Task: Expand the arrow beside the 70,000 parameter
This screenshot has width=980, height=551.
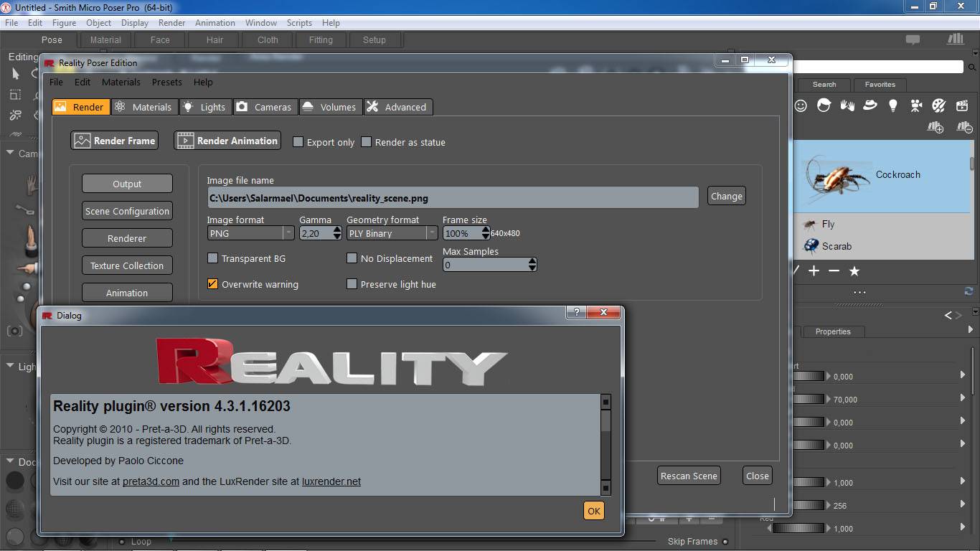Action: tap(963, 398)
